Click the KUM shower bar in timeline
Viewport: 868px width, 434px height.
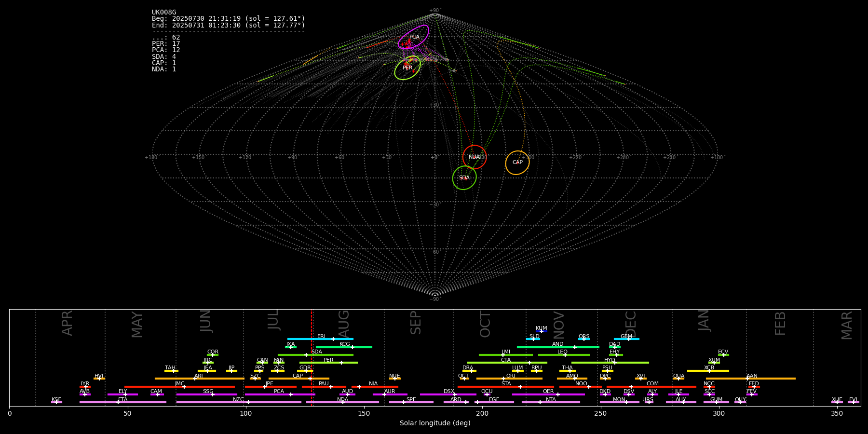[x=542, y=331]
